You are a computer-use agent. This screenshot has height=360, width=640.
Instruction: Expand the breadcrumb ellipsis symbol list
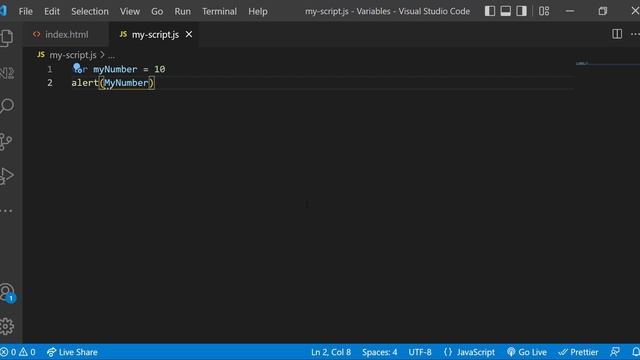pos(111,56)
